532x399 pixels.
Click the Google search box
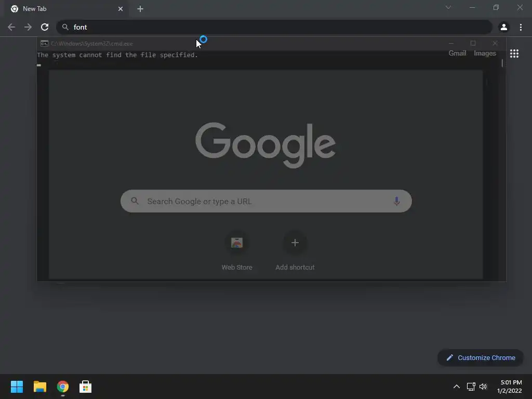(266, 201)
